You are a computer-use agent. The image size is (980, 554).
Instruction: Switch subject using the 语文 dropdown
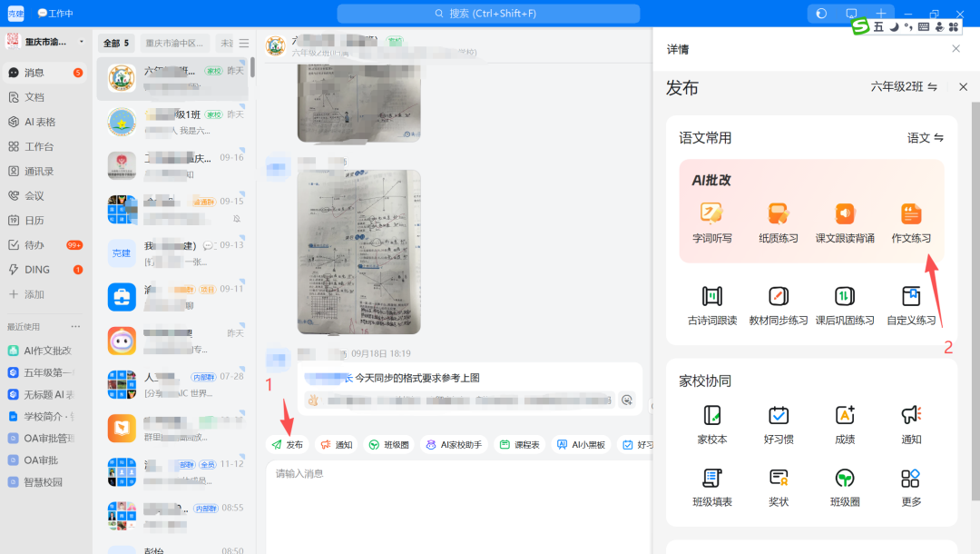[925, 137]
